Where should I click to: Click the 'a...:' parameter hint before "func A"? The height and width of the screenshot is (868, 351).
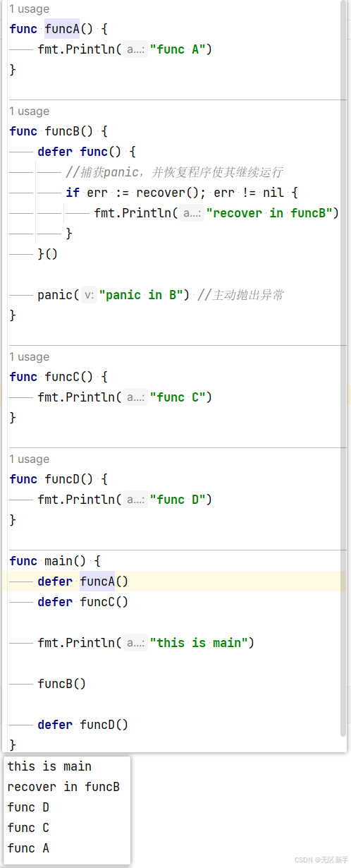135,49
